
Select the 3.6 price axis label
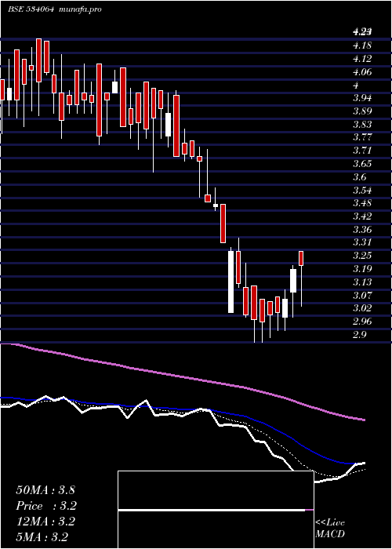360,177
